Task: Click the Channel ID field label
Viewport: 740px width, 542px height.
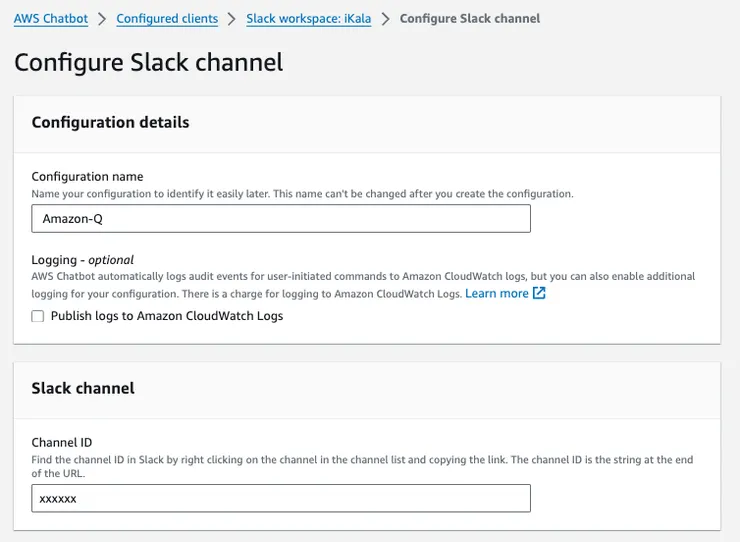Action: (x=62, y=442)
